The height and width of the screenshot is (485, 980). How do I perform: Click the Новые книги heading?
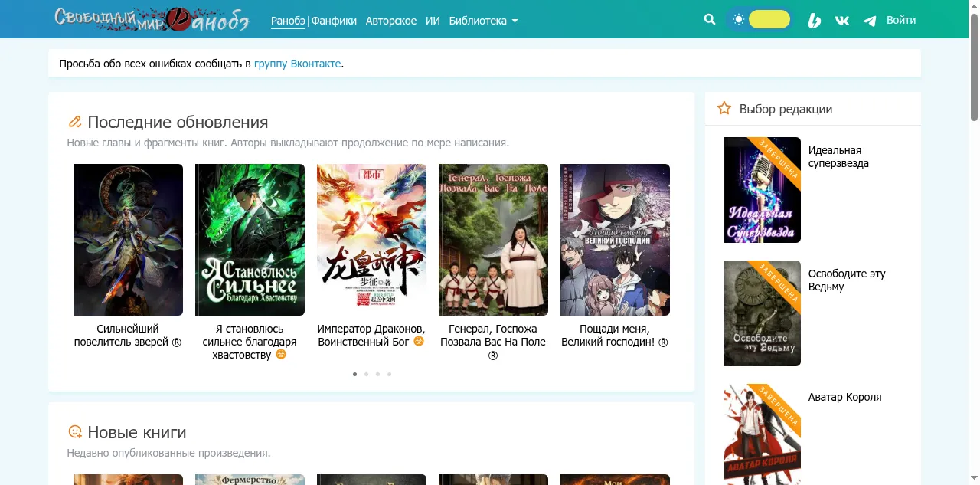click(x=137, y=432)
